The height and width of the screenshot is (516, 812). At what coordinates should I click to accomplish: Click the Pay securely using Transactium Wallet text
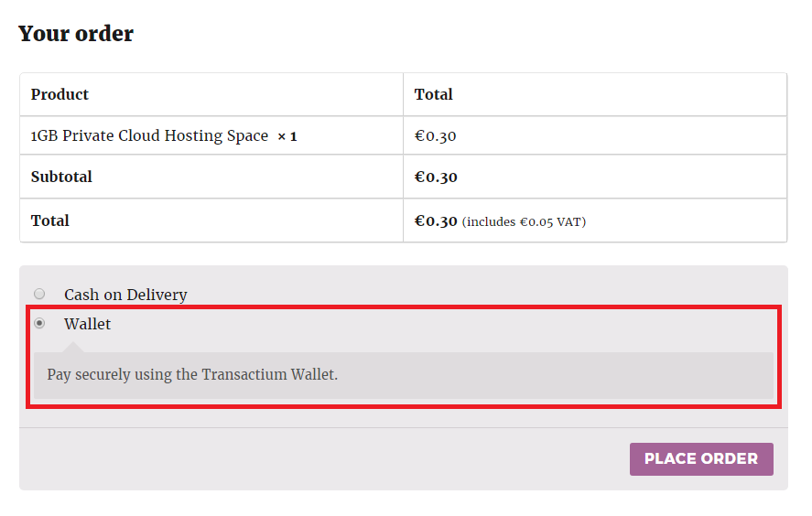192,375
